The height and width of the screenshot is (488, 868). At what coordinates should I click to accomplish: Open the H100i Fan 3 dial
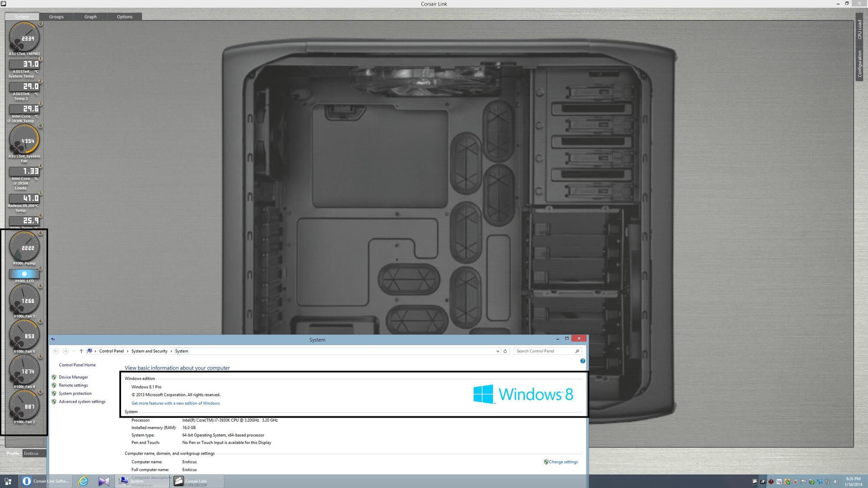pyautogui.click(x=24, y=300)
